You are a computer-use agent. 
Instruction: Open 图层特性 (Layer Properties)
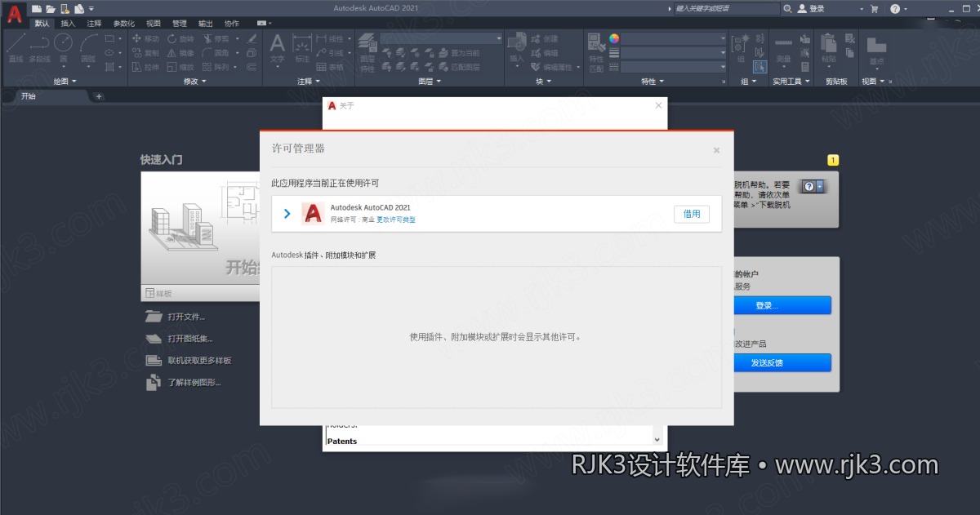tap(367, 52)
